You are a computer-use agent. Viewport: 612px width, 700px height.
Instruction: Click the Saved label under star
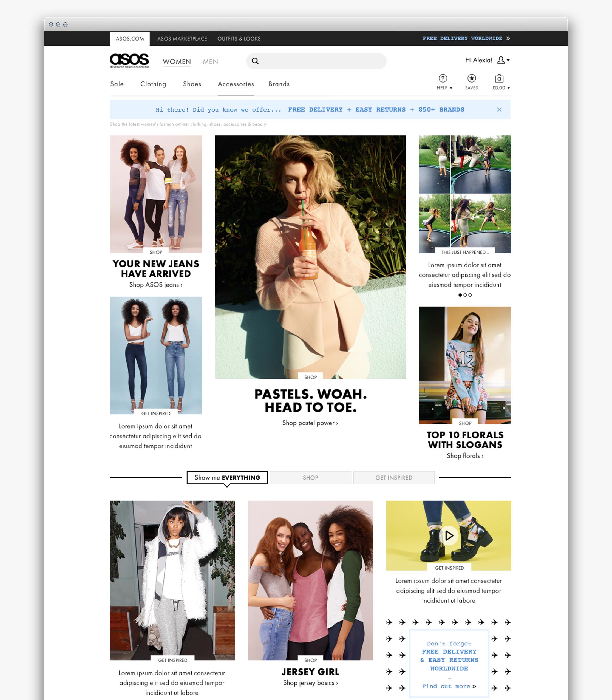pyautogui.click(x=472, y=88)
